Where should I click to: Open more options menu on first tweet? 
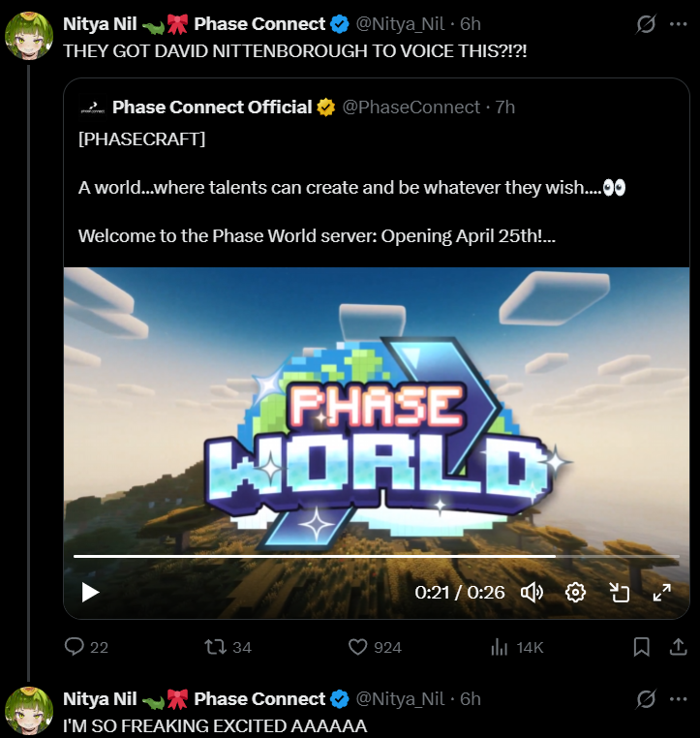point(678,24)
